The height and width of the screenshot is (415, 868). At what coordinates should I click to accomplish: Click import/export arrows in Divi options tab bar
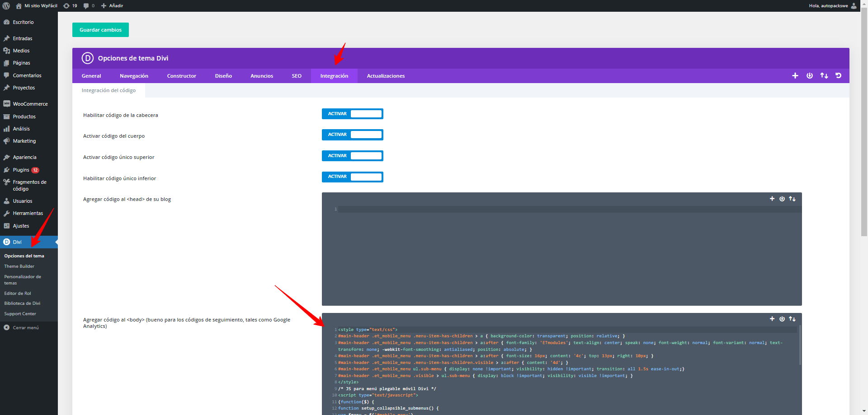tap(824, 76)
